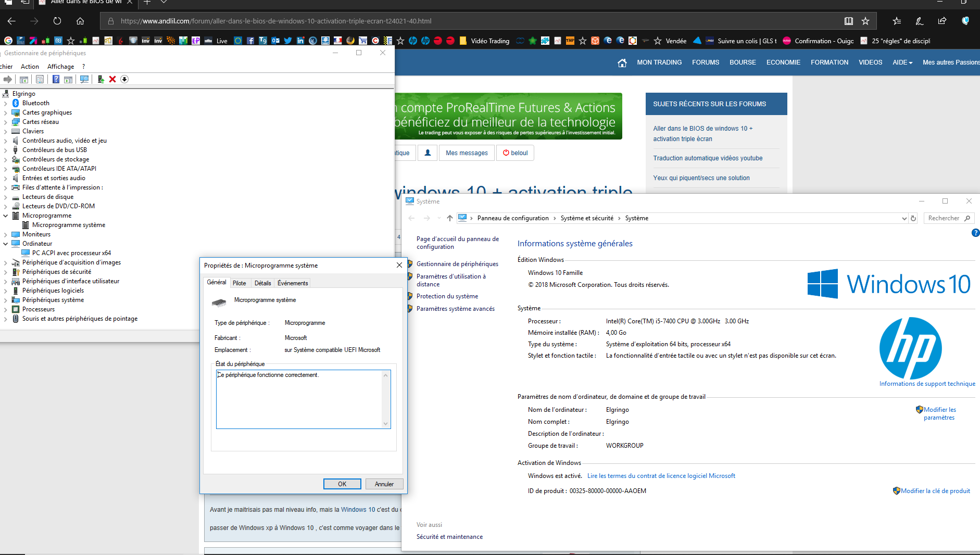Screen dimensions: 980x555
Task: Add this page to favorites with the star
Action: coord(865,21)
